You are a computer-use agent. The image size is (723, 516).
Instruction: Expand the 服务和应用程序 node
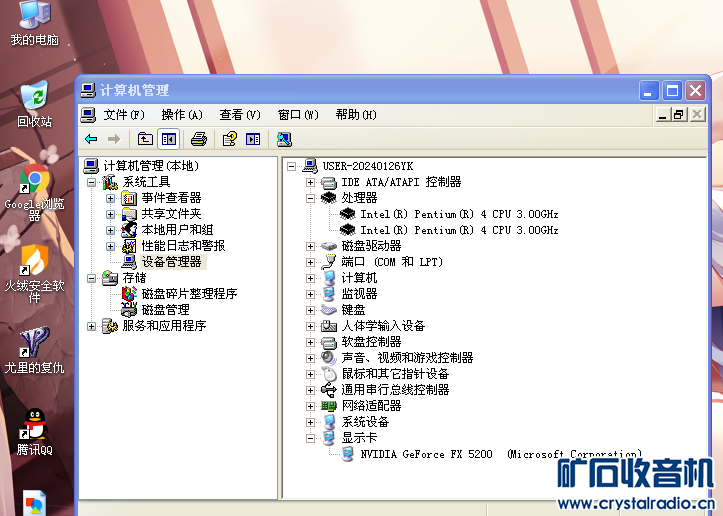click(x=91, y=326)
